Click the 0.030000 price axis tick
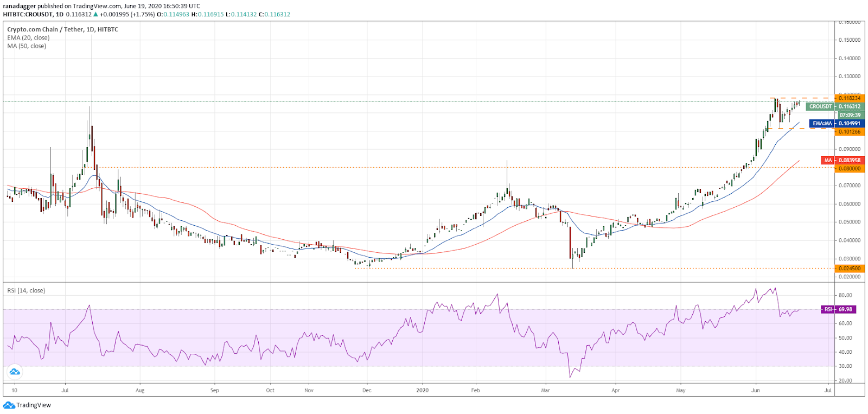Screen dimensions: 868x414 tap(850, 259)
